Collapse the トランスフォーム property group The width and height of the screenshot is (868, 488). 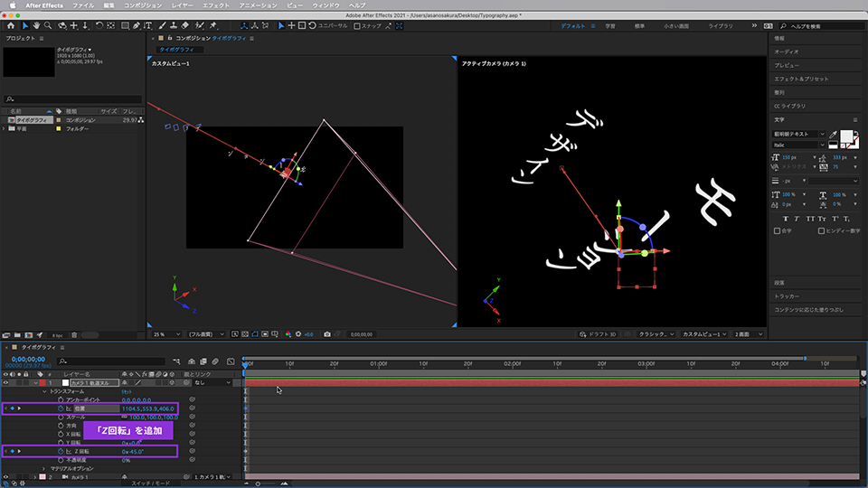(42, 391)
